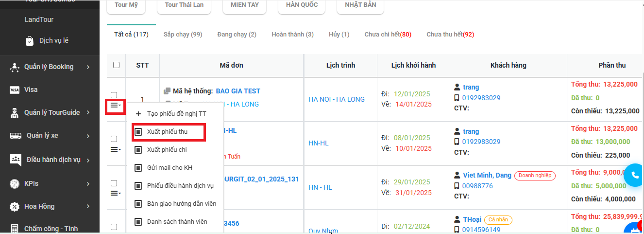Click the Quản lý TourGuide person icon
This screenshot has width=644, height=234.
(15, 113)
